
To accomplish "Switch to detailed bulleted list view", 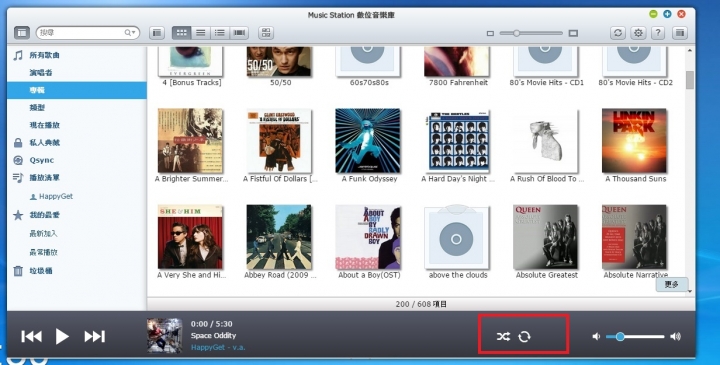I will pyautogui.click(x=220, y=33).
